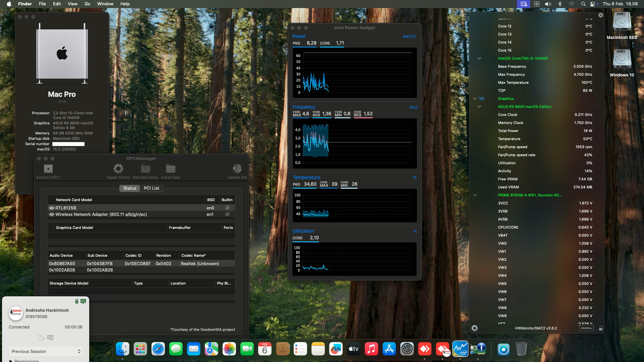Open Music app from Dock
Screen dimensions: 644x362
pos(371,349)
